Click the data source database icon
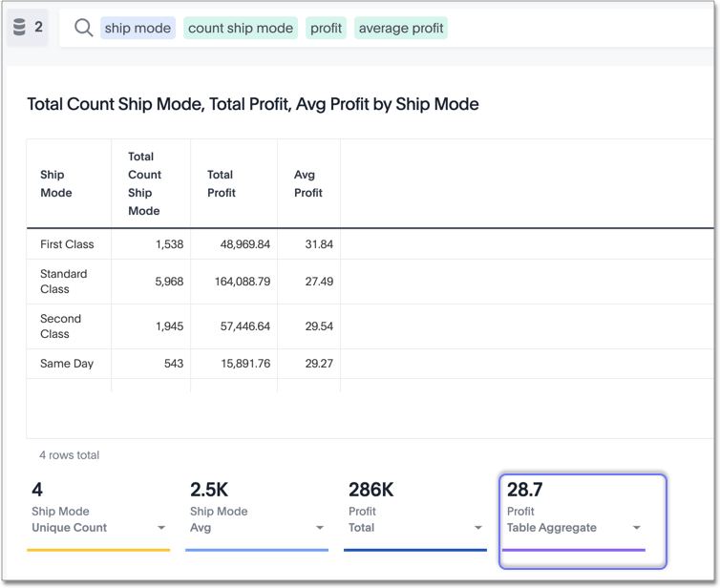Screen dimensions: 720x588 point(19,28)
